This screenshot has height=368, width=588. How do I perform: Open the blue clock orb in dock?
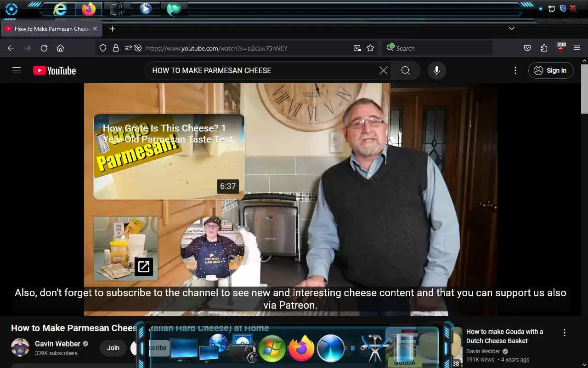[x=331, y=348]
